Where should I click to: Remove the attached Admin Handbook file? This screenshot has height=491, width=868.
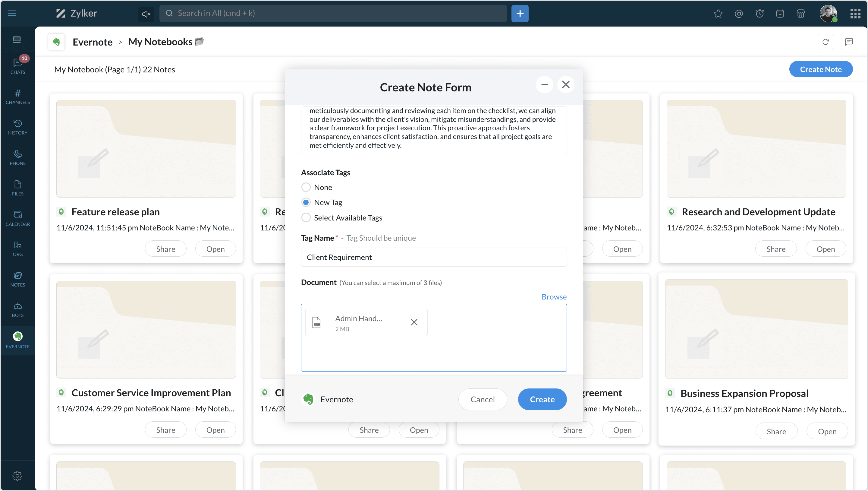pyautogui.click(x=414, y=322)
